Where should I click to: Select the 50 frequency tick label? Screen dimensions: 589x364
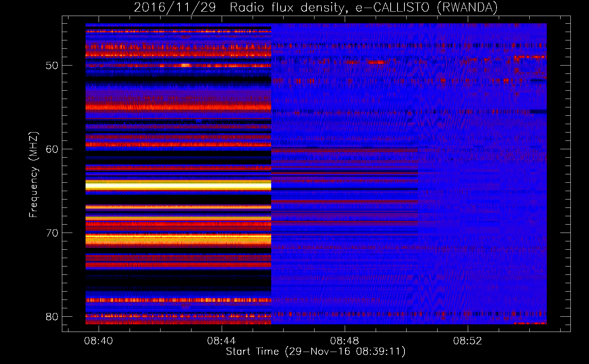tap(52, 66)
